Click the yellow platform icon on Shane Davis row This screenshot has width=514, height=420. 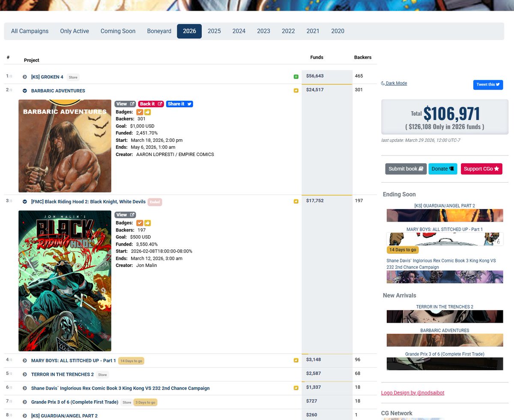click(x=296, y=388)
